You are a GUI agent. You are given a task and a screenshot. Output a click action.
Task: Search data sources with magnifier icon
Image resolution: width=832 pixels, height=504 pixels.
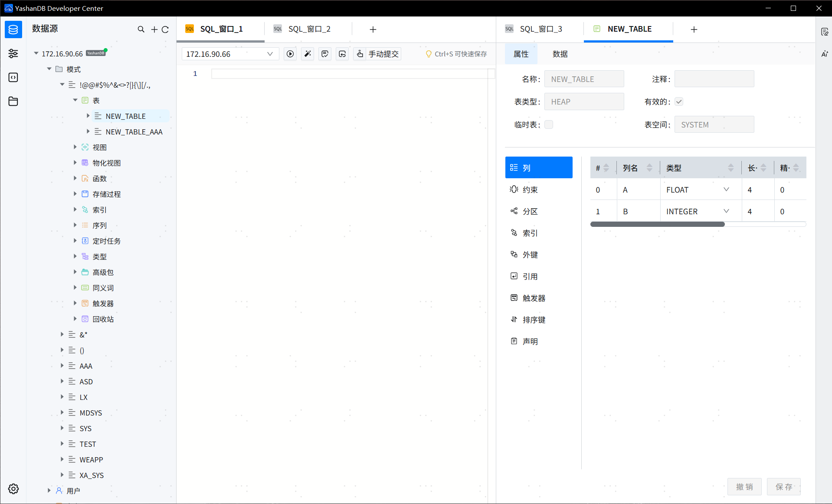coord(141,29)
